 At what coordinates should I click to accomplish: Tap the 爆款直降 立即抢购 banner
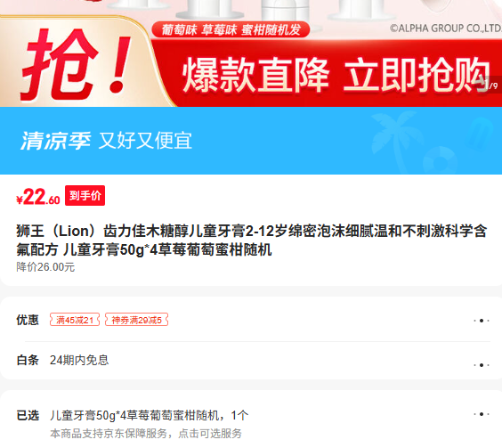coord(335,74)
